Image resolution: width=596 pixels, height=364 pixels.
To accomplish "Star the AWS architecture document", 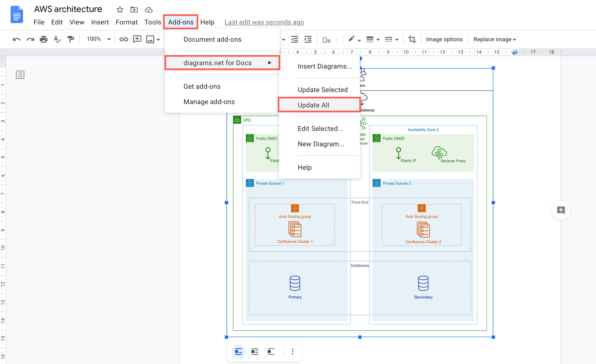I will click(119, 10).
